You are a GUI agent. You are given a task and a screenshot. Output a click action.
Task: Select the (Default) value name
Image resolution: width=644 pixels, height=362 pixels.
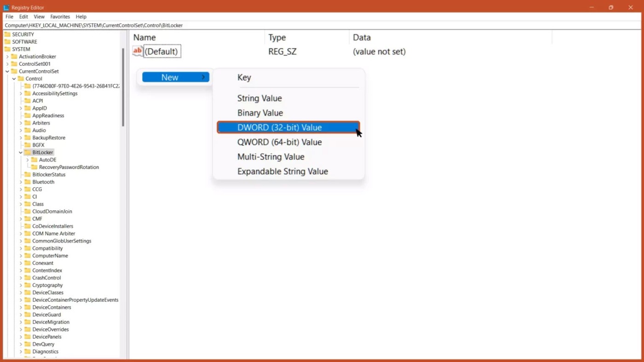pos(162,52)
